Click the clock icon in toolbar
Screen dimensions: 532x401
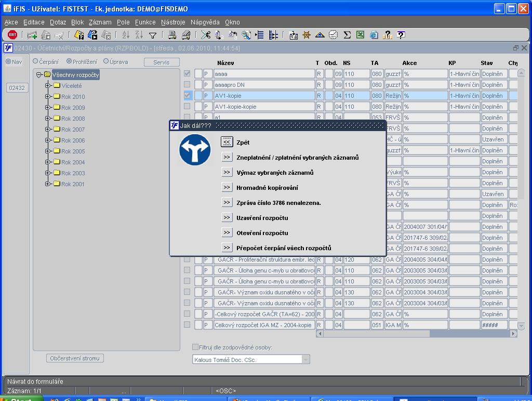[x=334, y=35]
